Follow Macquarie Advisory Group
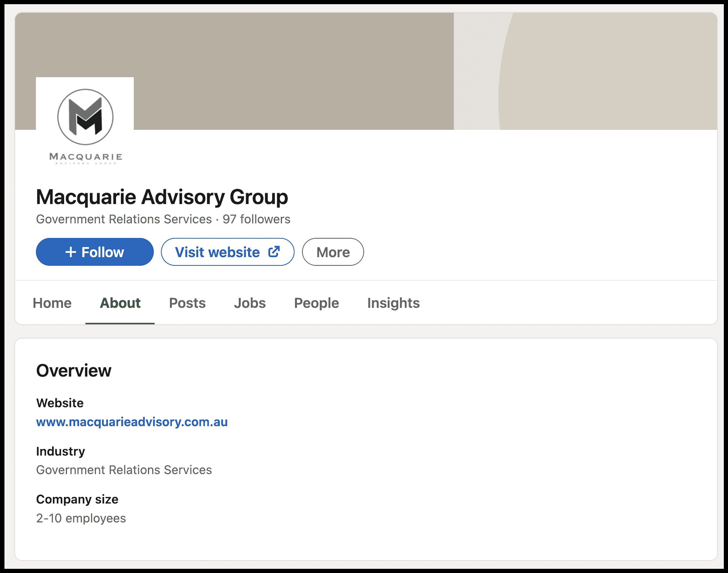The width and height of the screenshot is (728, 573). click(x=95, y=252)
